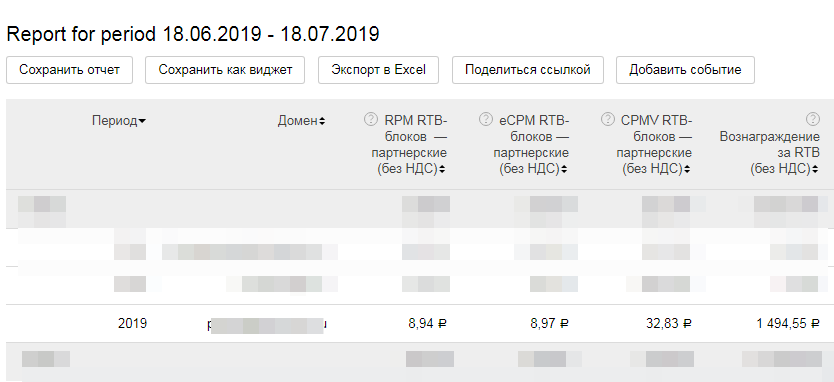Select the 2019 period cell
The image size is (834, 382).
click(132, 323)
